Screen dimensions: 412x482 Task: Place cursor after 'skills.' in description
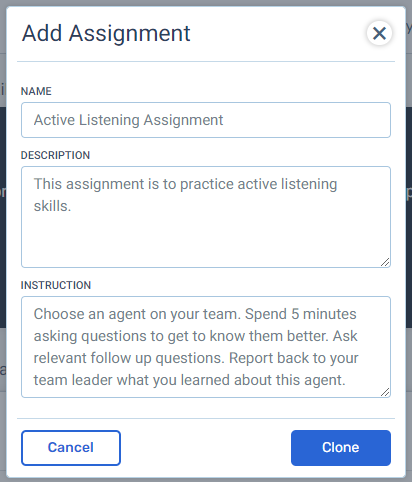72,206
